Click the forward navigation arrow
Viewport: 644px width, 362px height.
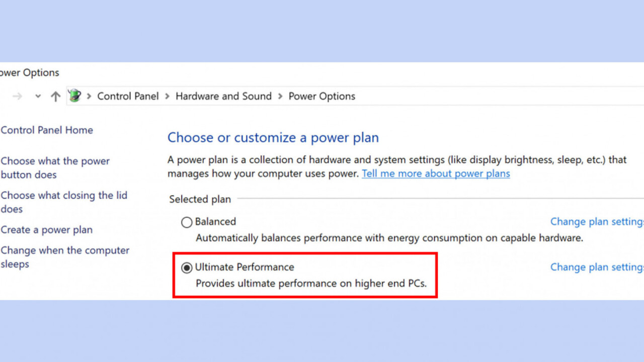(x=18, y=97)
